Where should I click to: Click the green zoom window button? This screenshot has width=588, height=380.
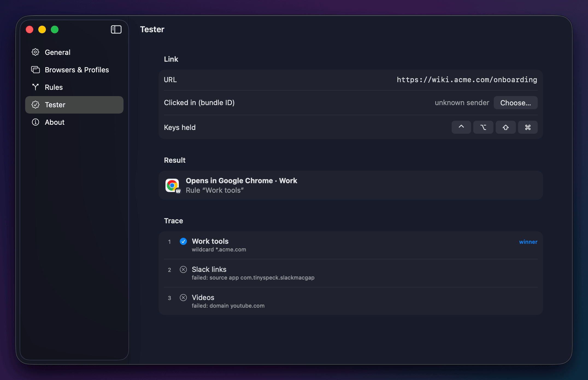55,29
